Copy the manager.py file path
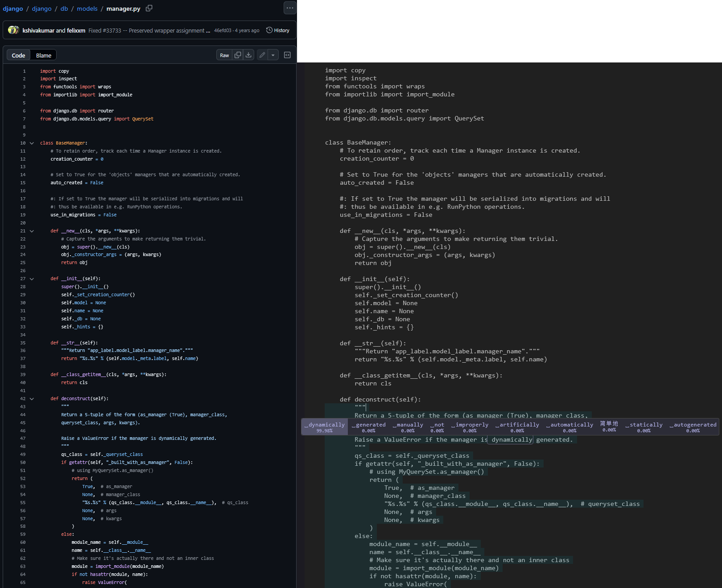 149,8
